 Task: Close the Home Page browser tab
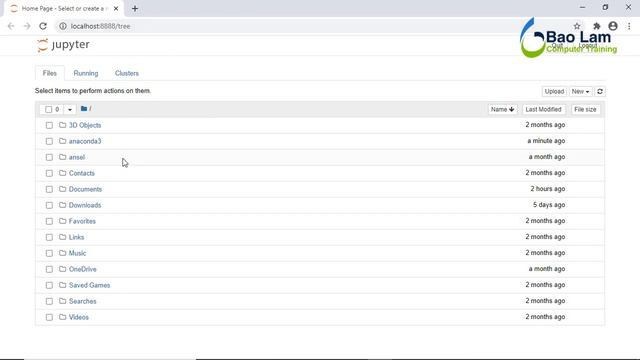[x=116, y=9]
